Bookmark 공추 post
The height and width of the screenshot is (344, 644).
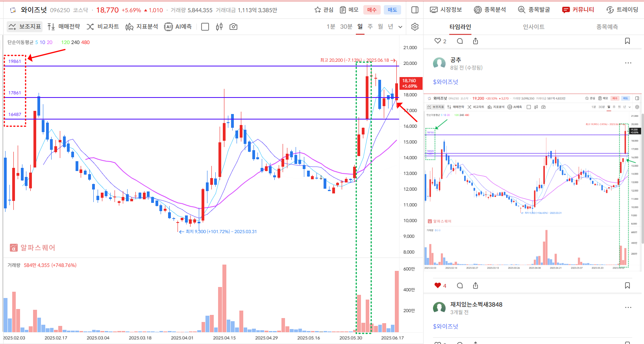point(627,285)
